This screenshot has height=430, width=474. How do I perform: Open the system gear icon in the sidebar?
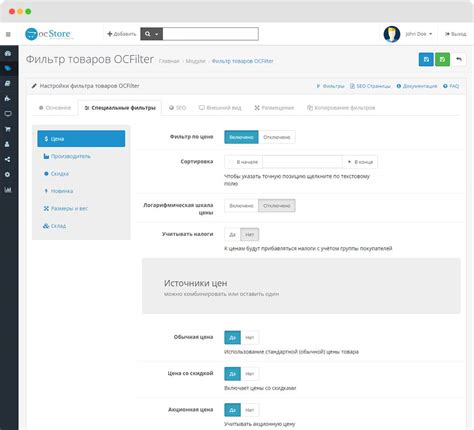click(x=8, y=174)
